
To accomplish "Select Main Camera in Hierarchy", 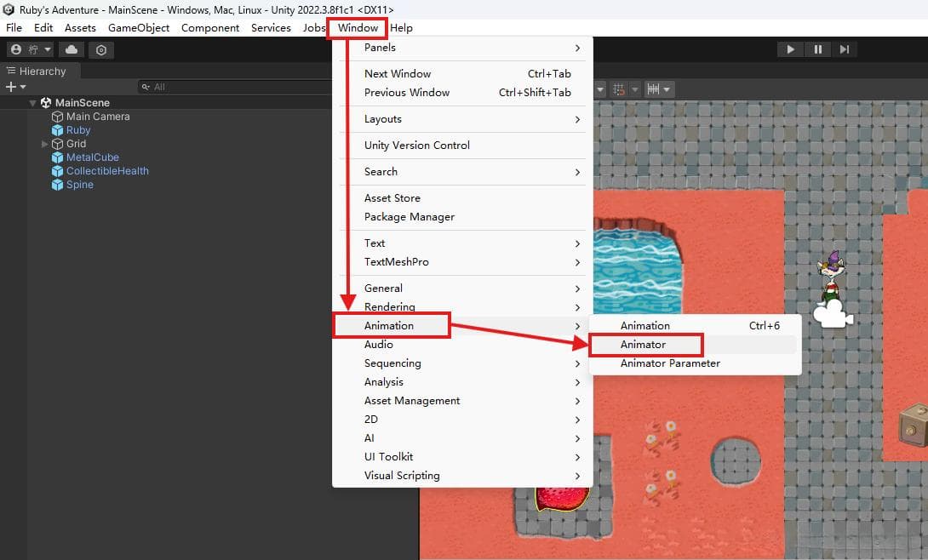I will coord(98,117).
